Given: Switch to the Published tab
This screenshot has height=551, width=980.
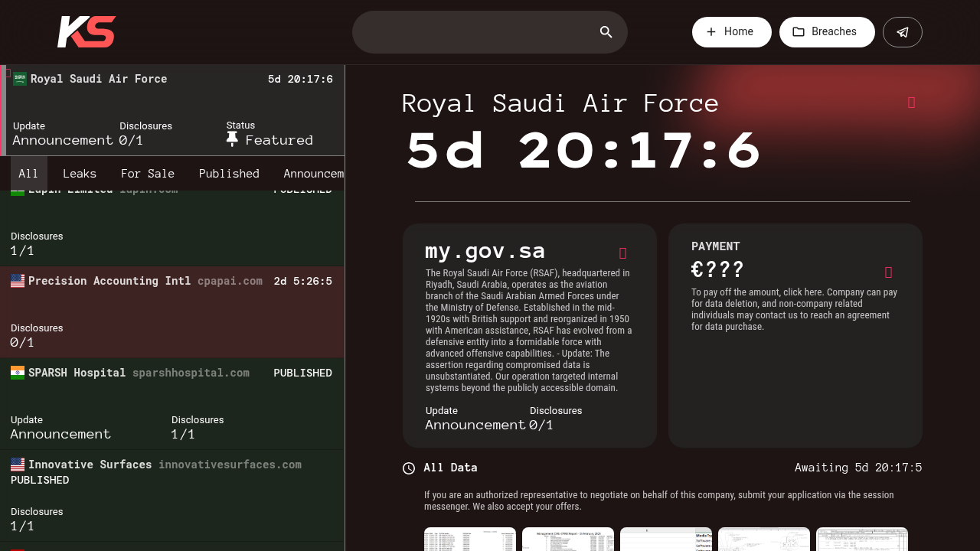Looking at the screenshot, I should point(229,174).
